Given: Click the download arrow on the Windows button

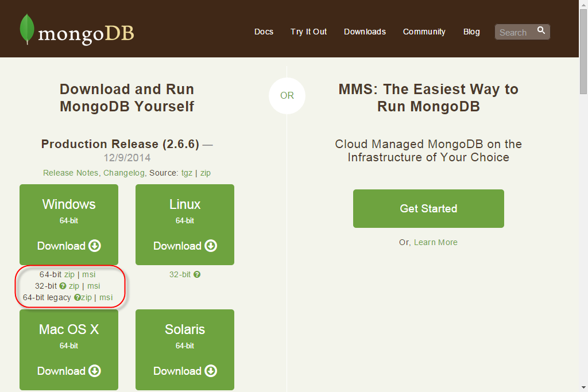Looking at the screenshot, I should (94, 246).
